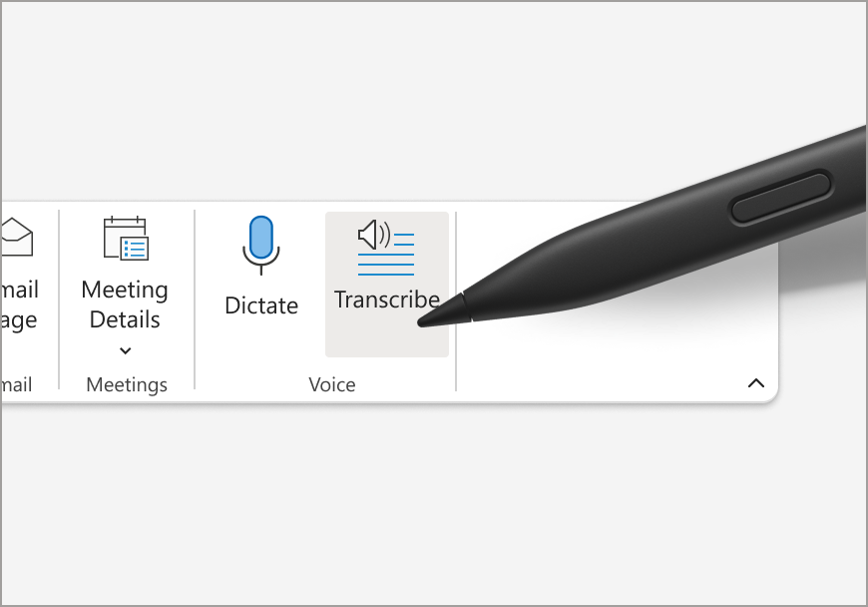868x607 pixels.
Task: Click the blue list inside the Meeting Details icon
Action: click(135, 250)
